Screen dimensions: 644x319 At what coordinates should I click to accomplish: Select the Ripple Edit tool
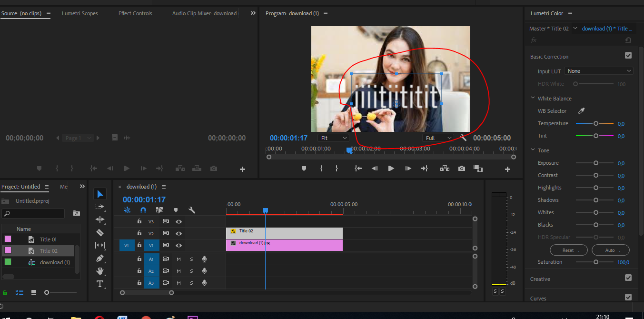pyautogui.click(x=100, y=219)
